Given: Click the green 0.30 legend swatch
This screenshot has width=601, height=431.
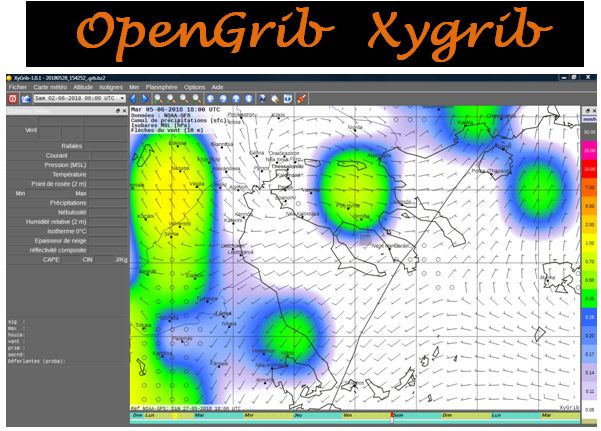Looking at the screenshot, I should 589,299.
